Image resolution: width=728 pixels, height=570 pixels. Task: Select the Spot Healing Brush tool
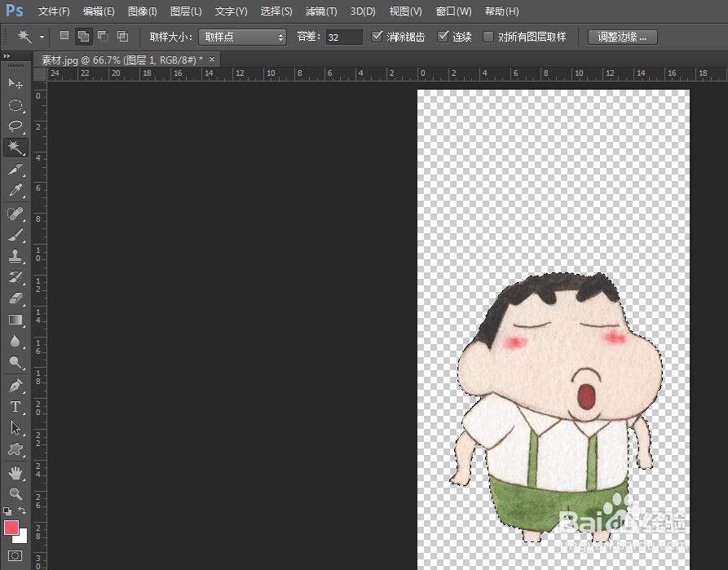pos(15,214)
